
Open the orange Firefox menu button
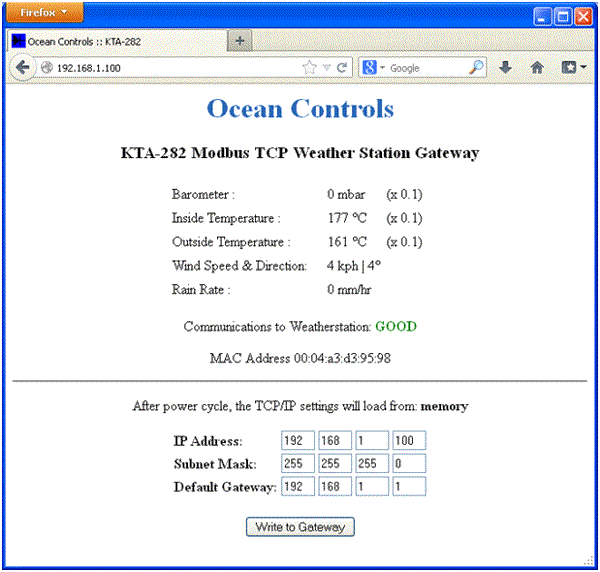tap(45, 13)
